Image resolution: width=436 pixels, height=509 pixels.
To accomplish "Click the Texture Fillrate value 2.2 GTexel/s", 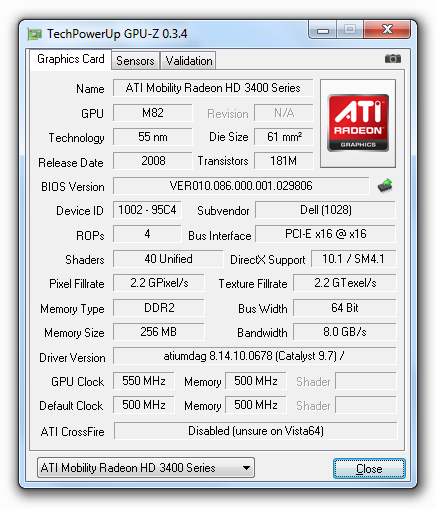I will pyautogui.click(x=345, y=283).
